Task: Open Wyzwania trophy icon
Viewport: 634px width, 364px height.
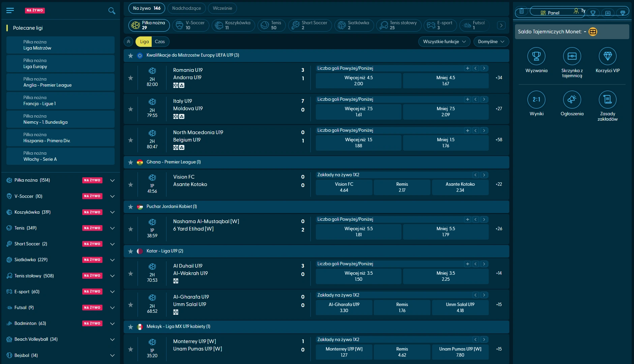Action: click(x=536, y=56)
